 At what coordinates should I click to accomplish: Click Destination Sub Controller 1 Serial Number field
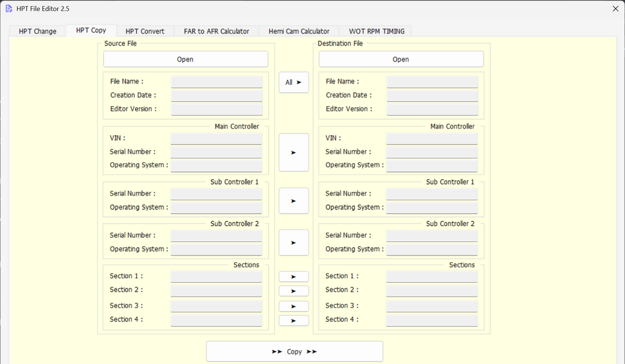[432, 193]
